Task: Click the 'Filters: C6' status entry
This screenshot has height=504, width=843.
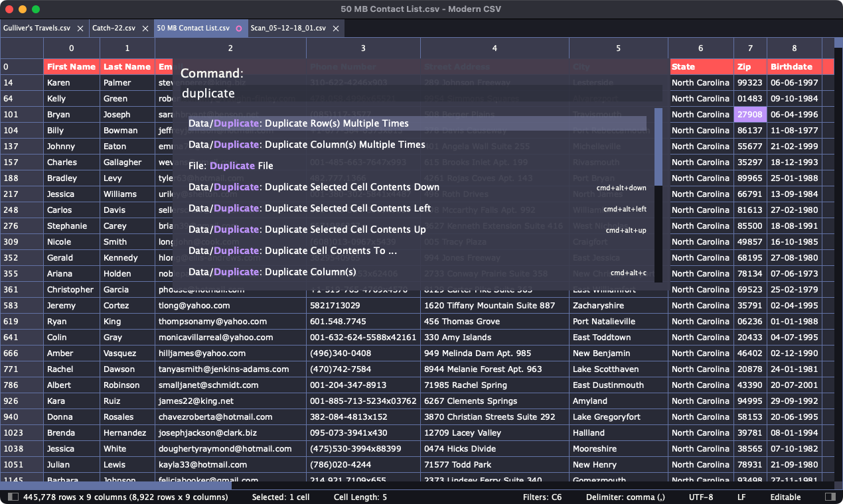Action: click(x=542, y=497)
